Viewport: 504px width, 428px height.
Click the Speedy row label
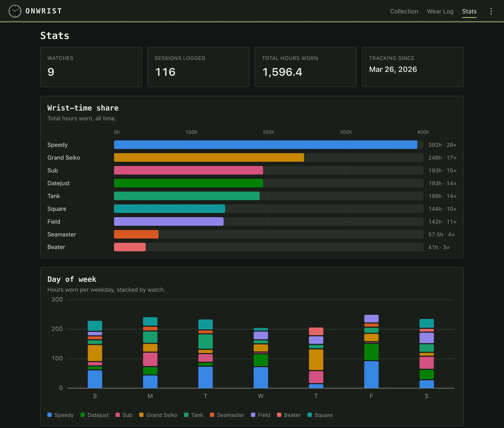pyautogui.click(x=58, y=145)
